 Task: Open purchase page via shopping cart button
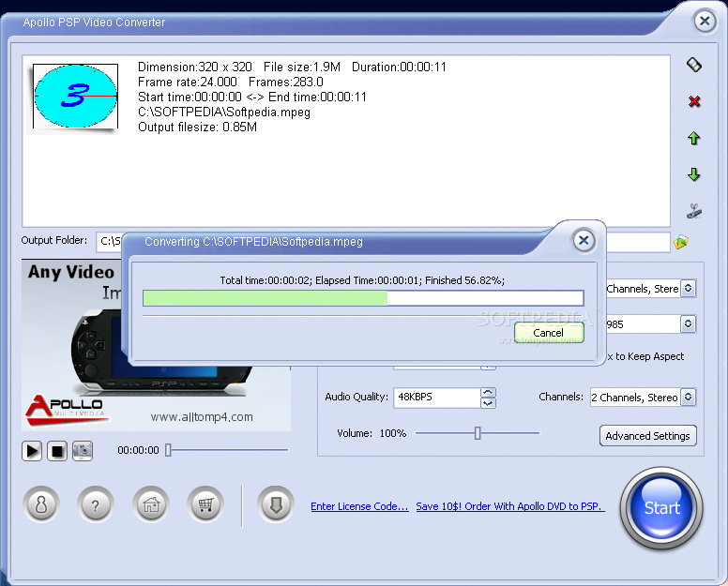(x=205, y=504)
